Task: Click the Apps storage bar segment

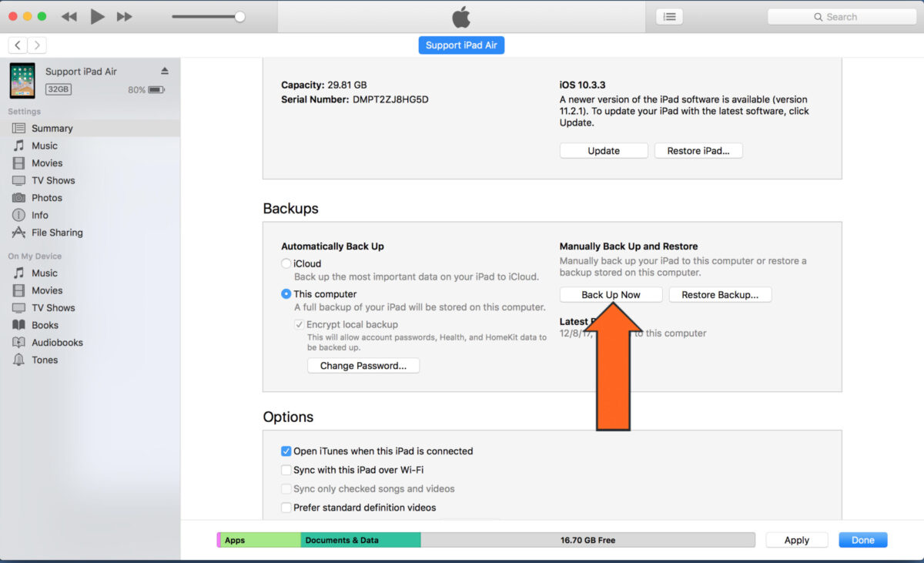Action: (260, 540)
